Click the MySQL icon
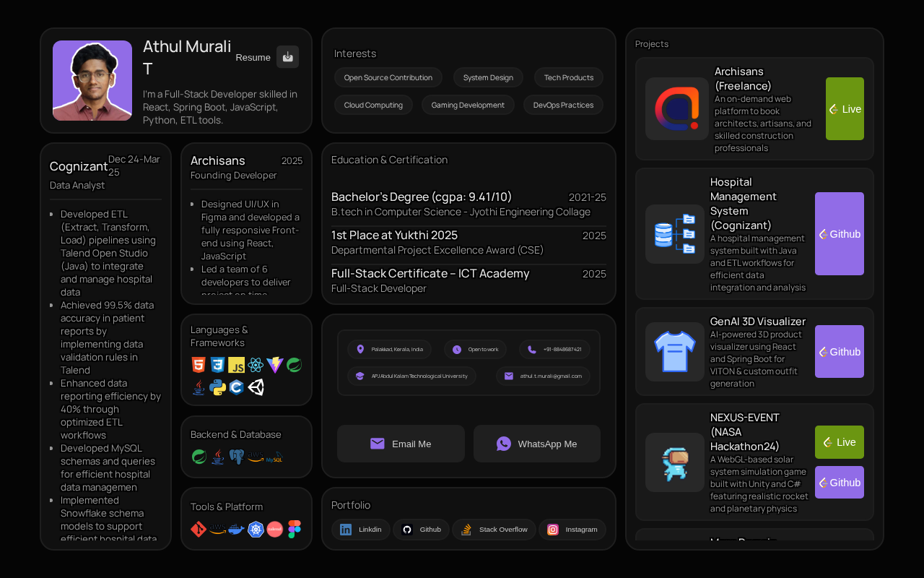The image size is (924, 578). [274, 457]
